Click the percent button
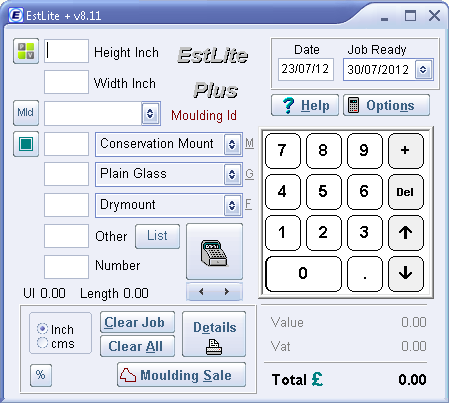The height and width of the screenshot is (403, 449). coord(41,375)
